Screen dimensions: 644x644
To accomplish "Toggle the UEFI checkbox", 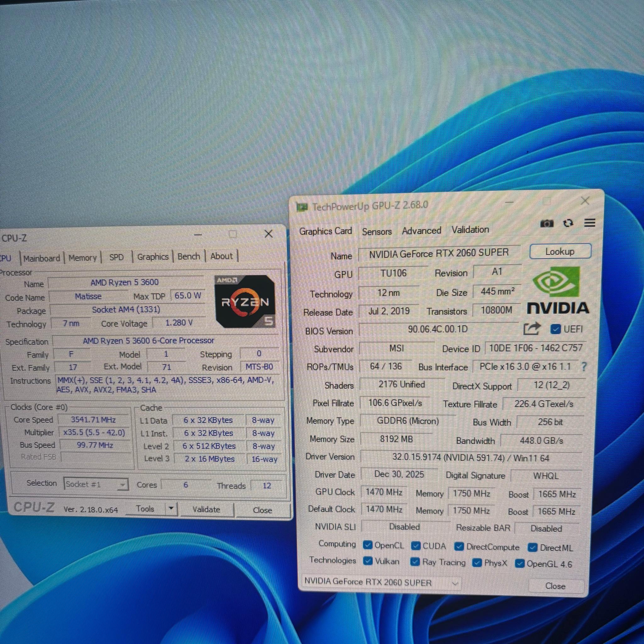I will click(555, 329).
